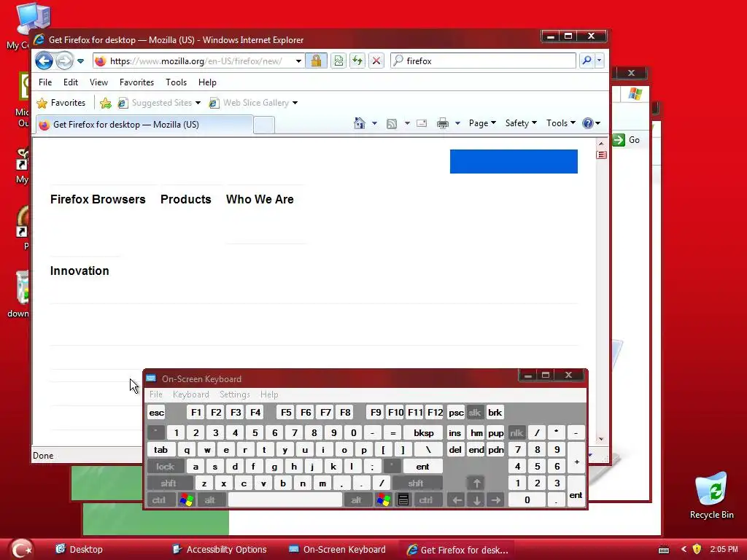Open search provider dropdown arrow
Image resolution: width=747 pixels, height=560 pixels.
pyautogui.click(x=600, y=61)
